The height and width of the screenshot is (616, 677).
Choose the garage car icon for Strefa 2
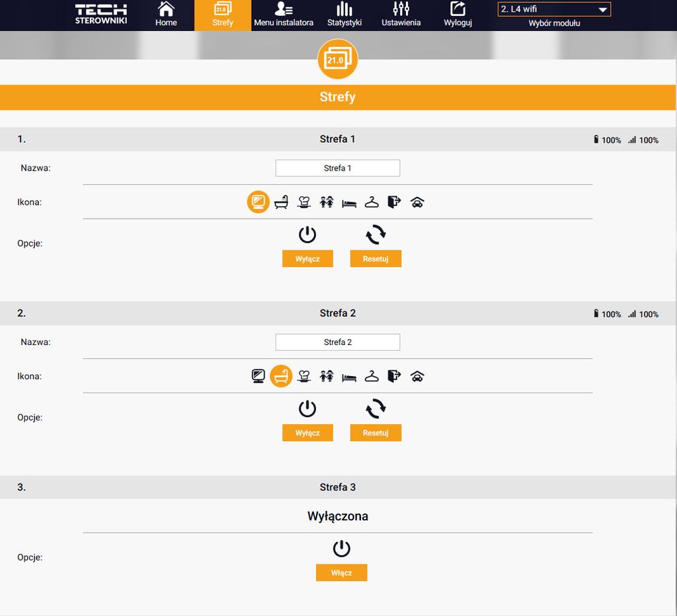point(417,377)
